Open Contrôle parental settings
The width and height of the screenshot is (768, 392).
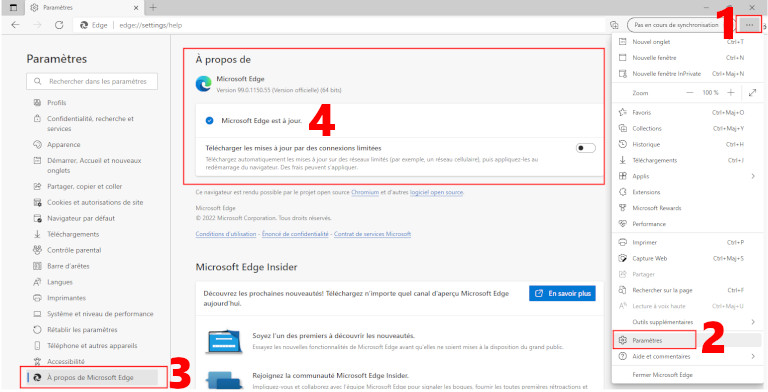click(74, 250)
